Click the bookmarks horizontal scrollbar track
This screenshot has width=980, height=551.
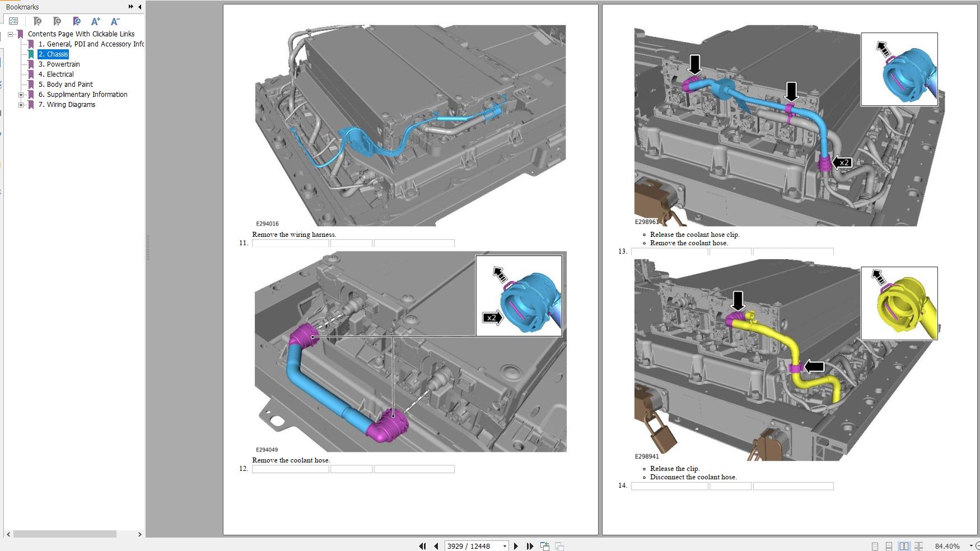pyautogui.click(x=126, y=534)
